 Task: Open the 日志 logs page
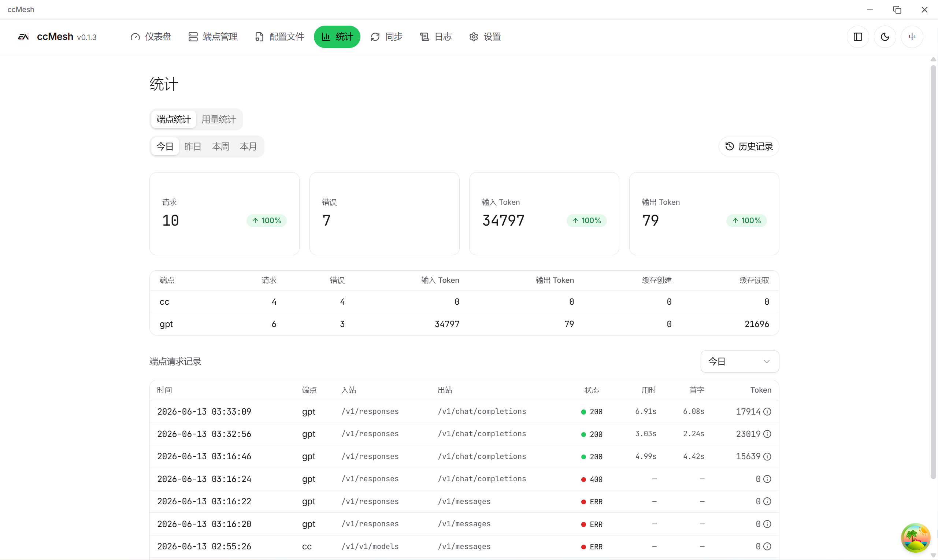pyautogui.click(x=436, y=37)
